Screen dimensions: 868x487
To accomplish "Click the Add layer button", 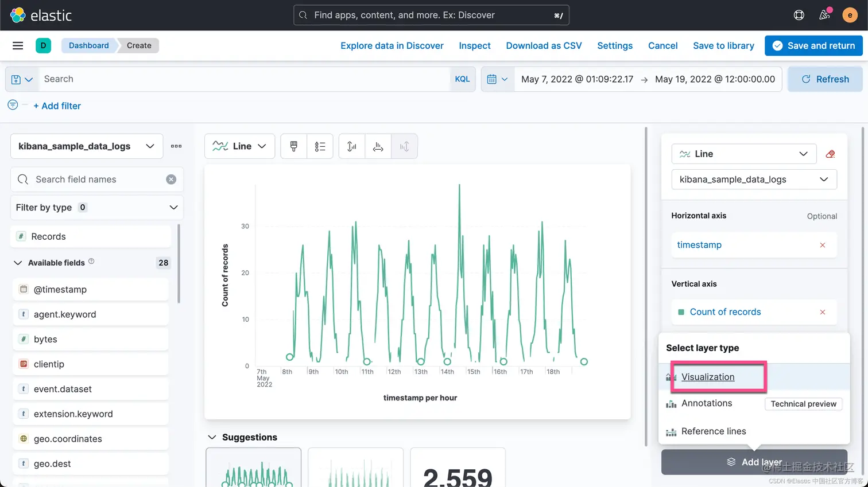I will [x=754, y=462].
